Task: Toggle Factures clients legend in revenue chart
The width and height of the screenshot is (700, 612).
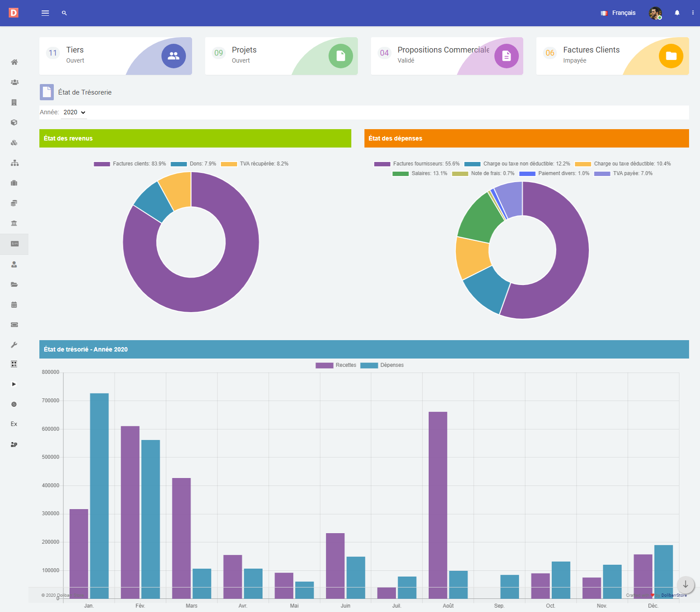Action: point(130,164)
